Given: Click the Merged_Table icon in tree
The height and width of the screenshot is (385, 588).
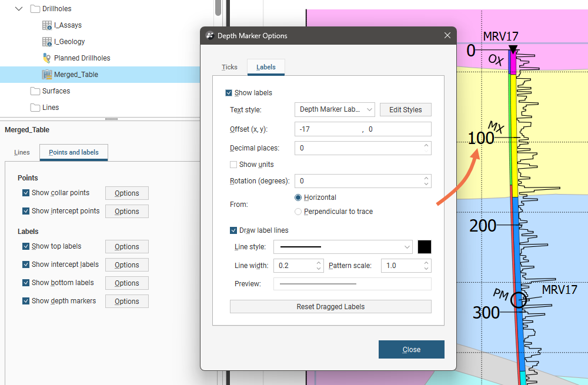Looking at the screenshot, I should [x=47, y=75].
